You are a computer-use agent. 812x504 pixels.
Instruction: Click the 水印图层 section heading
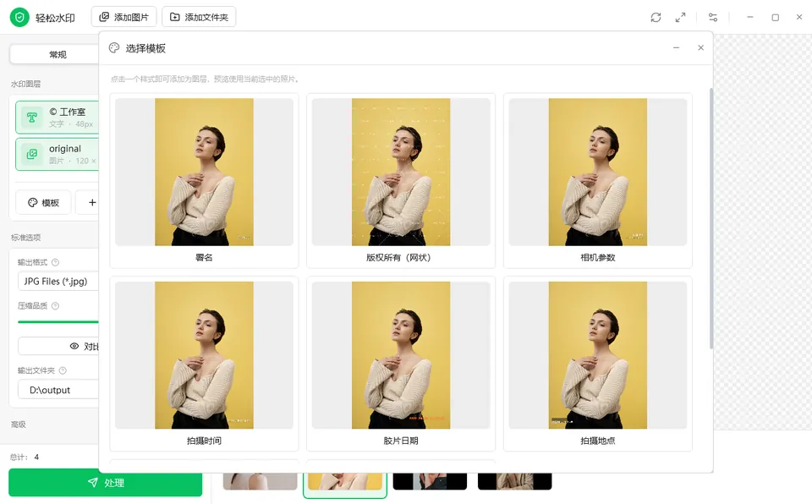pos(26,84)
